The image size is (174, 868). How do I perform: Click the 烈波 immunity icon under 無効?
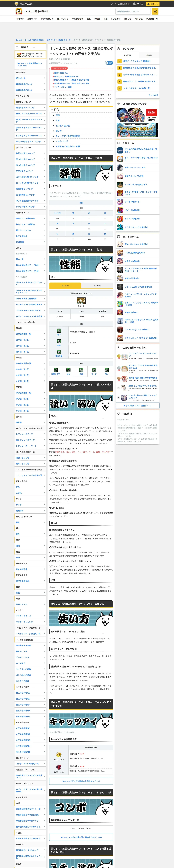pos(81,370)
